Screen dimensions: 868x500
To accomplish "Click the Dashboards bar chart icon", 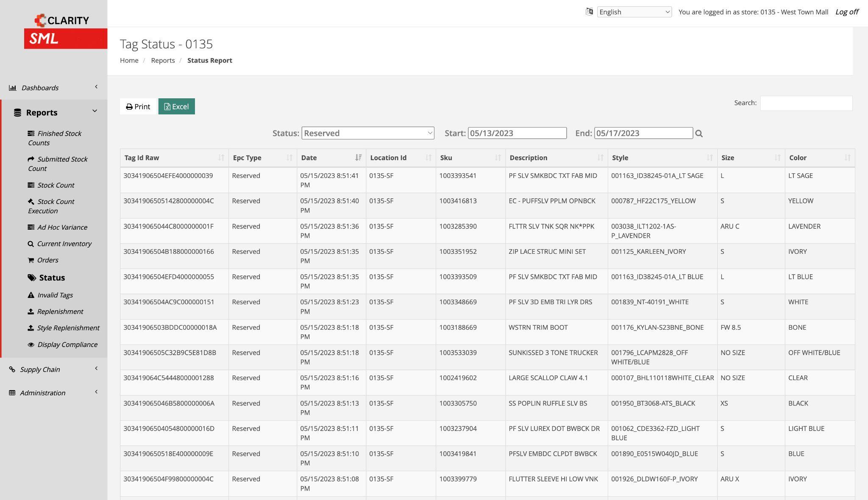I will [13, 88].
